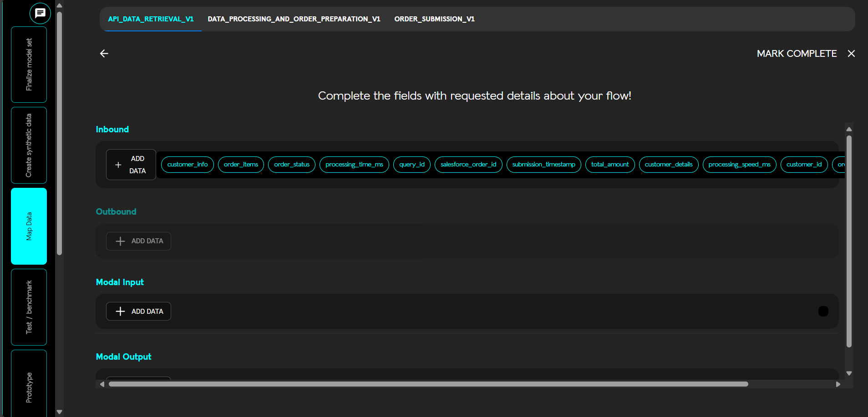Select API_DATA_RETRIEVAL_V1 tab
The image size is (868, 417).
click(151, 19)
